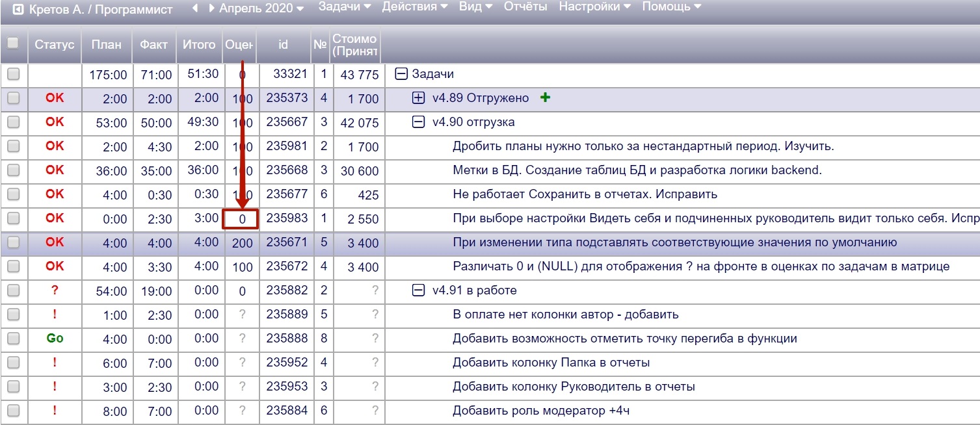Open the Настройки dropdown menu
This screenshot has width=980, height=425.
[594, 7]
